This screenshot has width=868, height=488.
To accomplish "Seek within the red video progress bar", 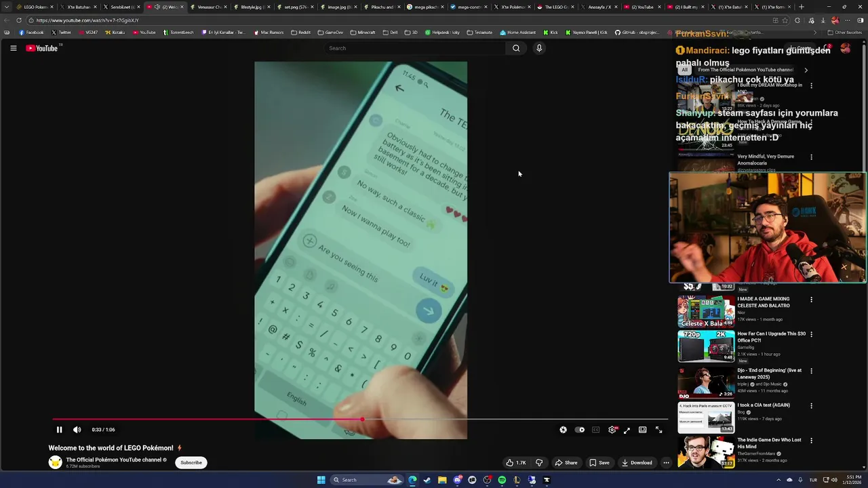I will (208, 420).
